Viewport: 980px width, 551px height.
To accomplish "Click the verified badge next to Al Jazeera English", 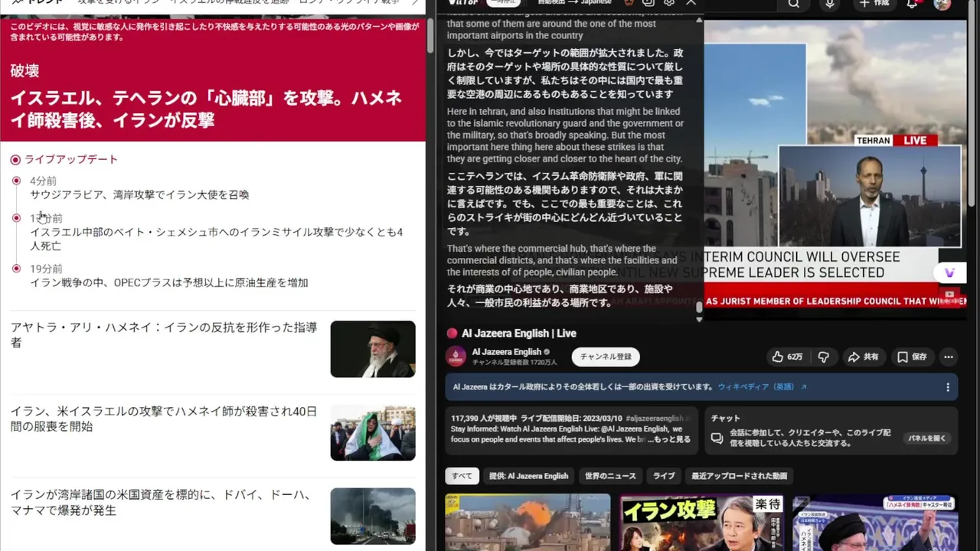I will tap(547, 352).
